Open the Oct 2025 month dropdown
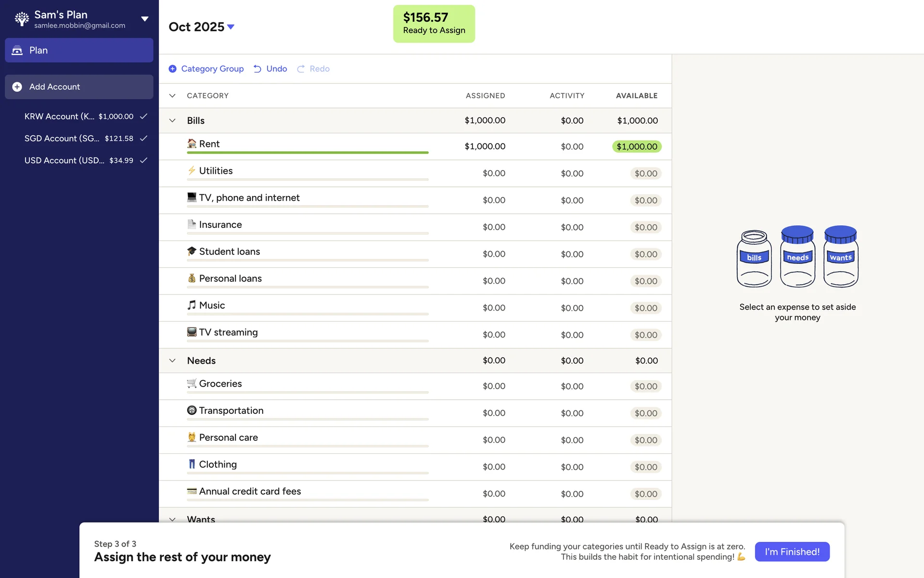Image resolution: width=924 pixels, height=578 pixels. 231,27
